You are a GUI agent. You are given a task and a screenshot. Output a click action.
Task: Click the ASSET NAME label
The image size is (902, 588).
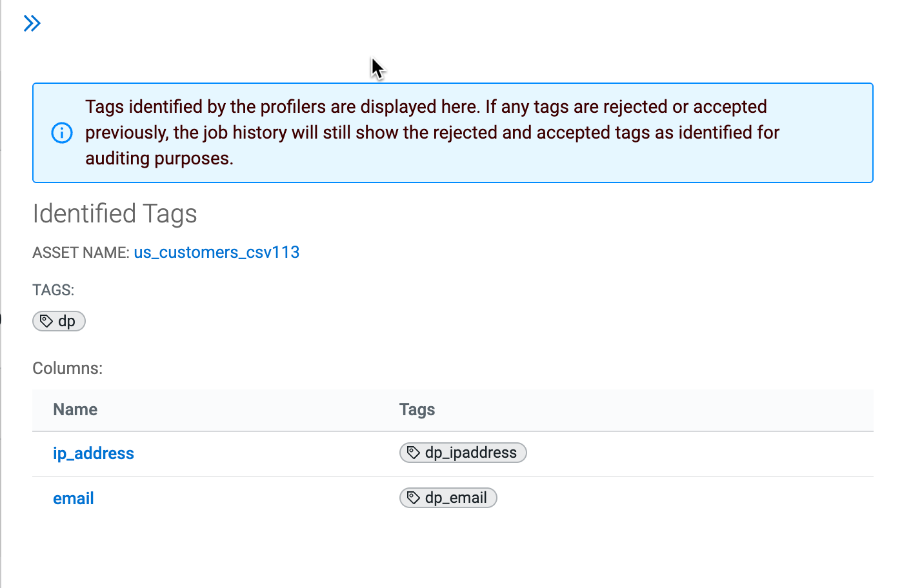click(81, 253)
